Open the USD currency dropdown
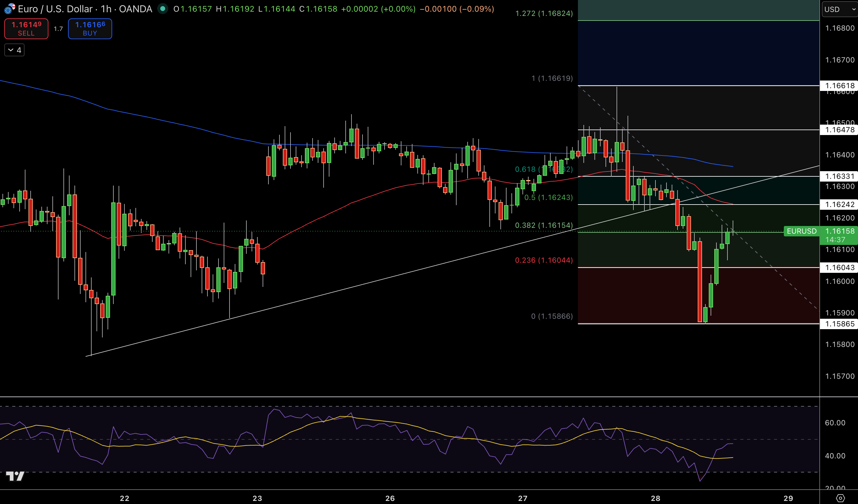 [x=839, y=9]
